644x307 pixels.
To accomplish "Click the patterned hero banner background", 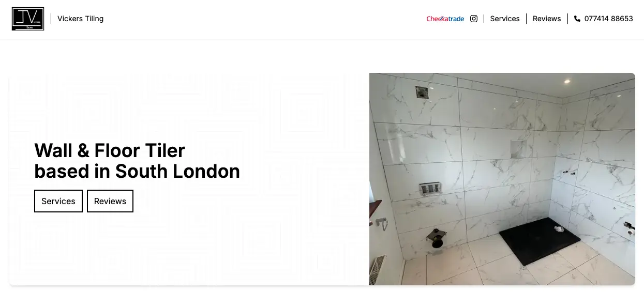I will 189,179.
